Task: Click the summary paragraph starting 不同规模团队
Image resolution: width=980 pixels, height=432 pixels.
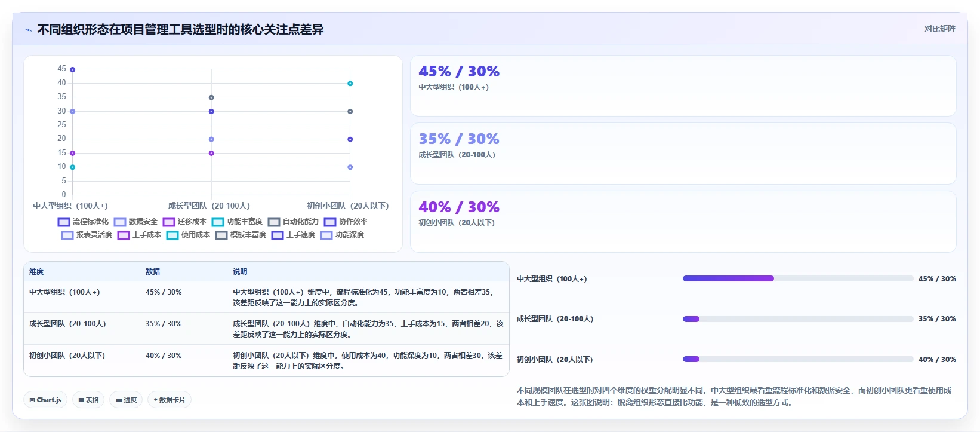Action: click(x=734, y=396)
